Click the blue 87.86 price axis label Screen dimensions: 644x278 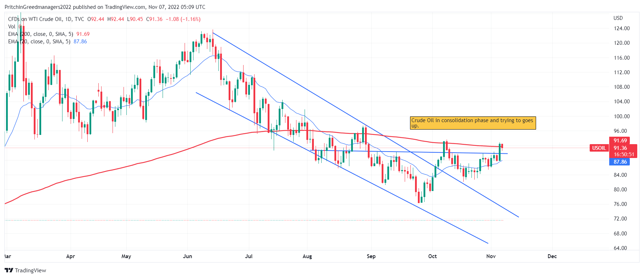620,162
